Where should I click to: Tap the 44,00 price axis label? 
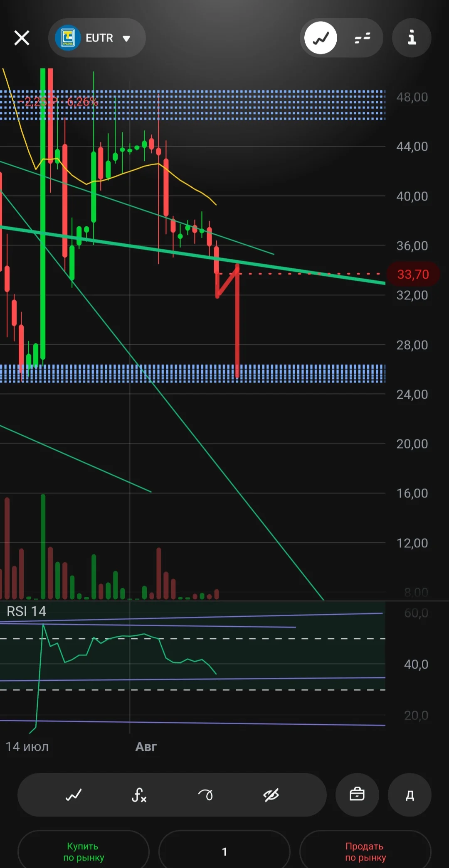click(x=412, y=147)
